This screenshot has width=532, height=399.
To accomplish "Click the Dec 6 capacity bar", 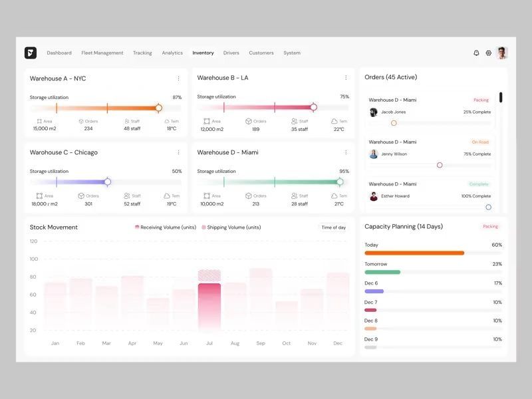I will (434, 291).
